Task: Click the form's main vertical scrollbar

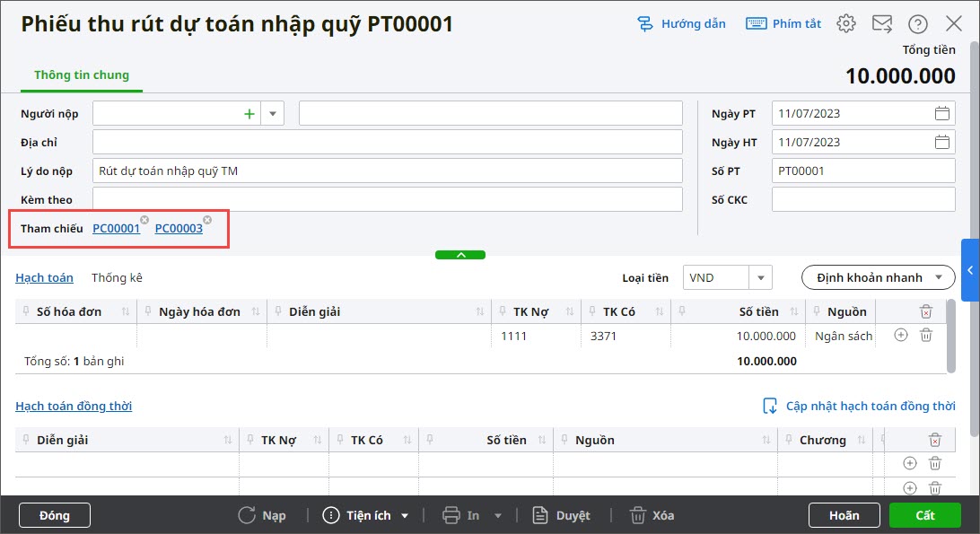Action: pyautogui.click(x=974, y=238)
